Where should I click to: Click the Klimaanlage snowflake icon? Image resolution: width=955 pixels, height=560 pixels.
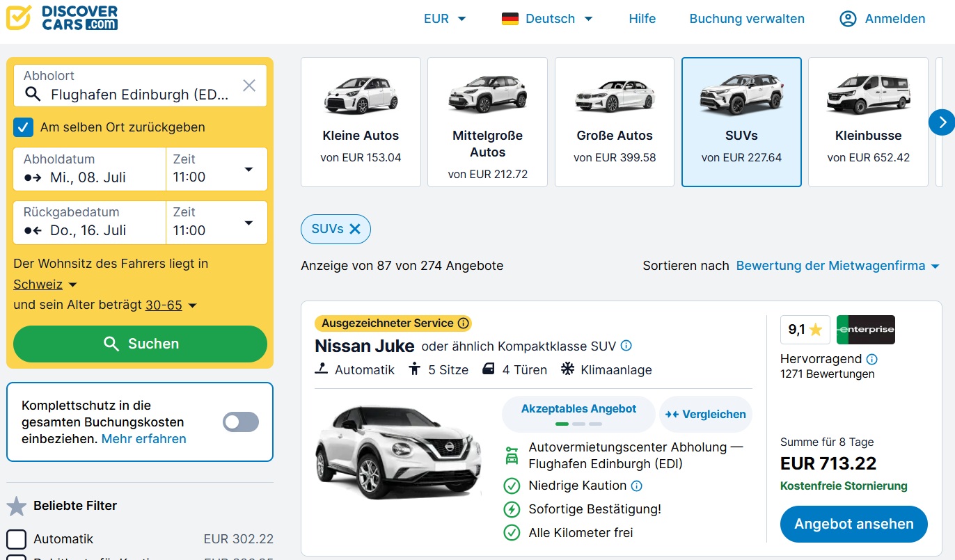point(568,369)
